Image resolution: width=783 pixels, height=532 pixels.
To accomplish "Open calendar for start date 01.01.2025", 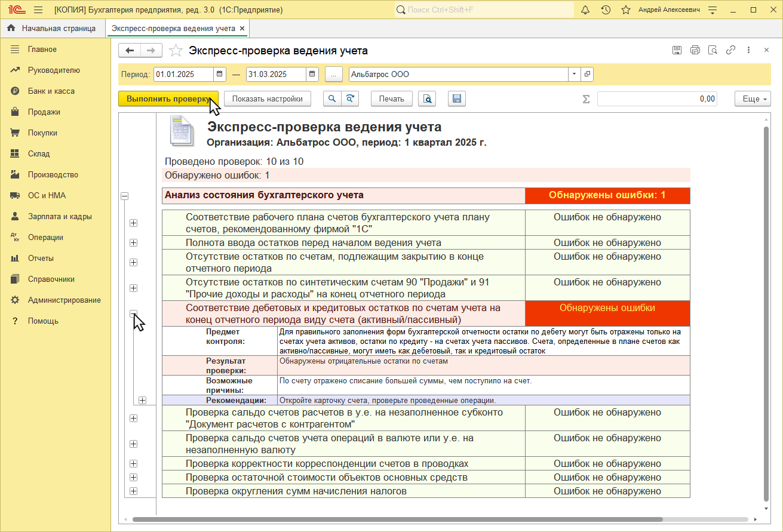I will click(220, 74).
